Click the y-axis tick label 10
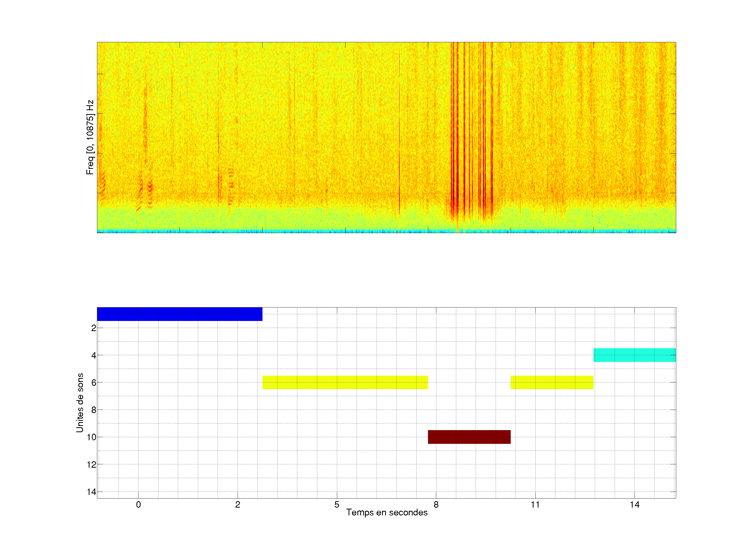 click(91, 437)
